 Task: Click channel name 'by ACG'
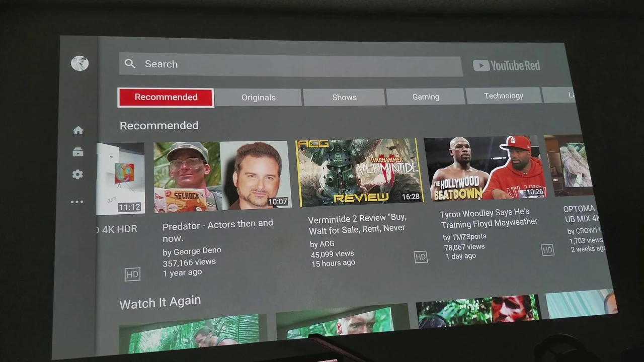[x=322, y=244]
